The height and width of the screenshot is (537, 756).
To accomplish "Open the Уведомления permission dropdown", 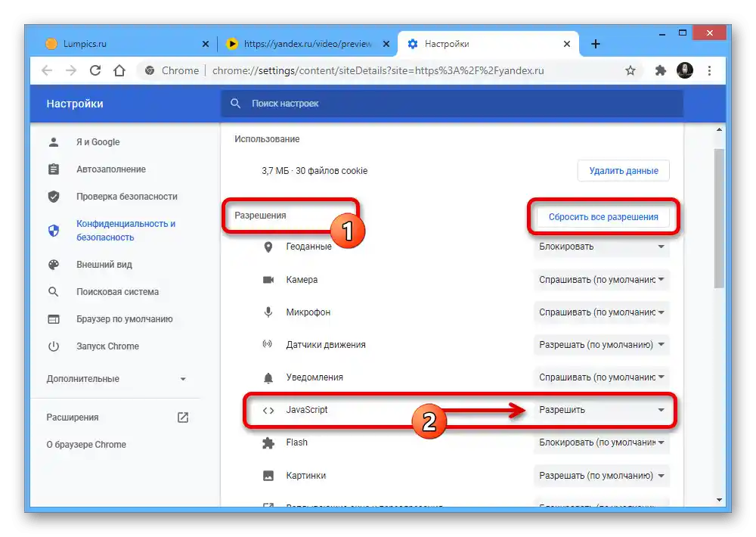I will [601, 377].
